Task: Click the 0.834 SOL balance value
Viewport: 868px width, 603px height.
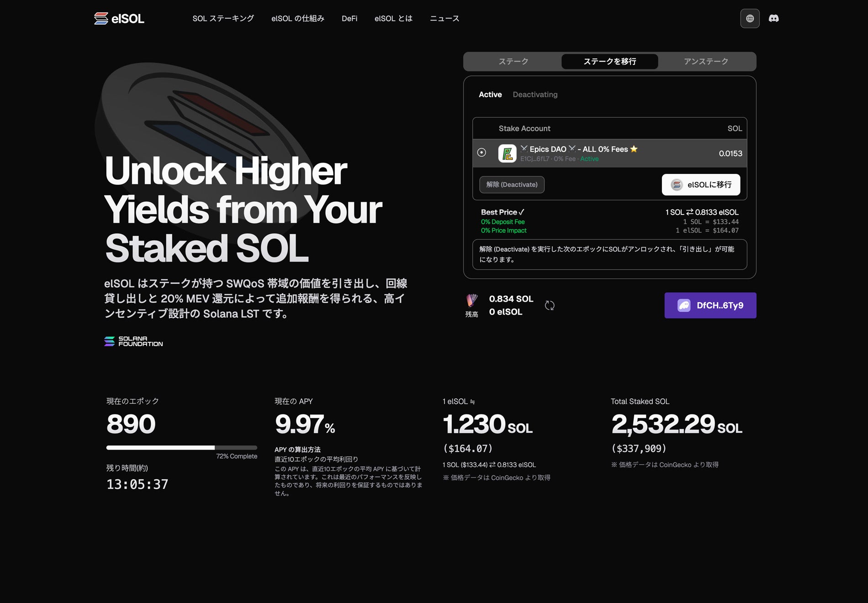Action: coord(511,299)
